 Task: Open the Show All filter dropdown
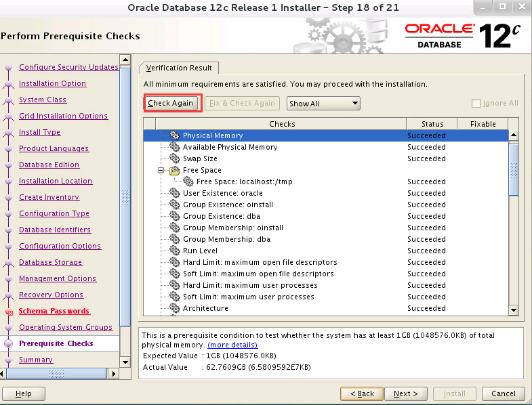323,104
